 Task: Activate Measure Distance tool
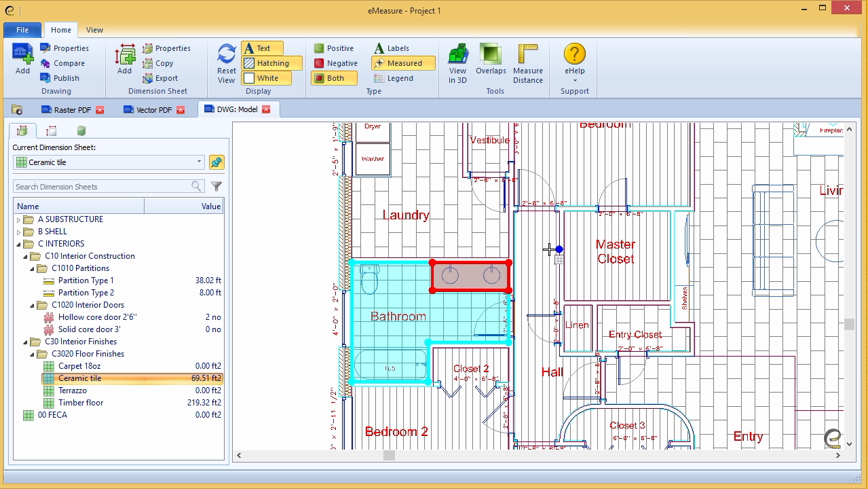coord(528,63)
